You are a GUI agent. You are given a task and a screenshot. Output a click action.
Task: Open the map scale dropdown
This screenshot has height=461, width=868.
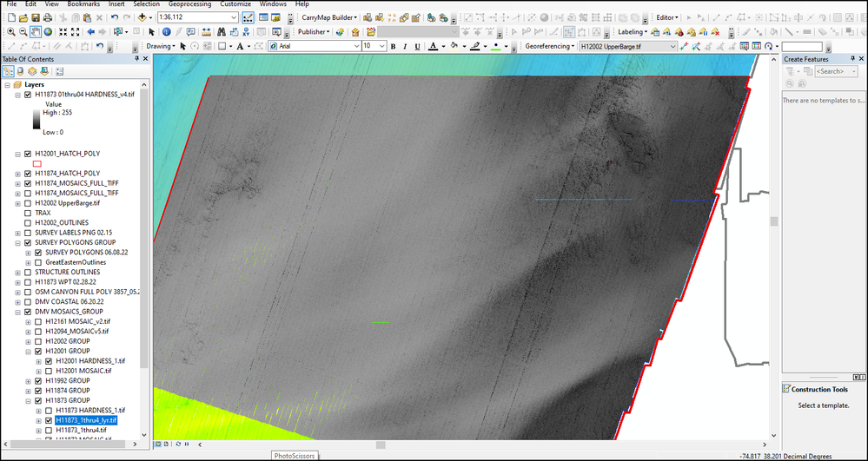[x=235, y=17]
